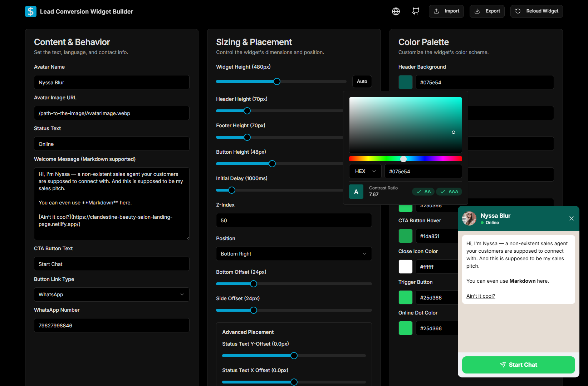The height and width of the screenshot is (386, 588).
Task: Toggle the Auto widget height button
Action: (x=362, y=81)
